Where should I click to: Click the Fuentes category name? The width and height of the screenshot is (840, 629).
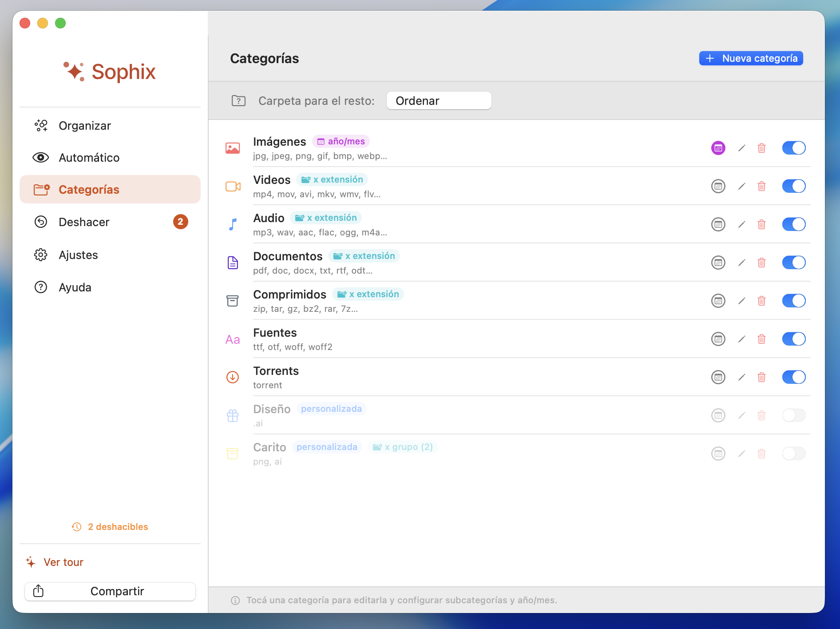tap(275, 333)
